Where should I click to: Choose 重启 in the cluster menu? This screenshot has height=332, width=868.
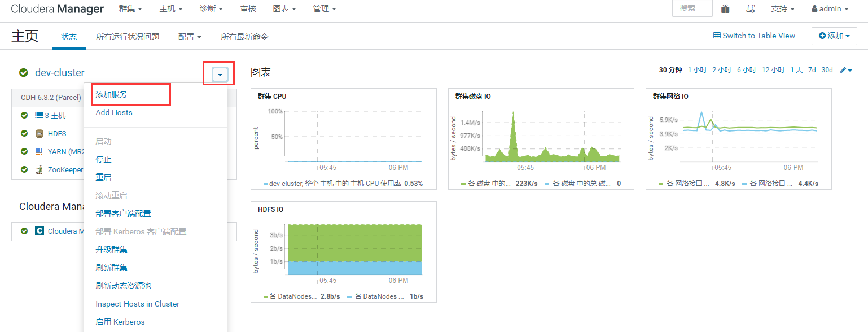(104, 177)
